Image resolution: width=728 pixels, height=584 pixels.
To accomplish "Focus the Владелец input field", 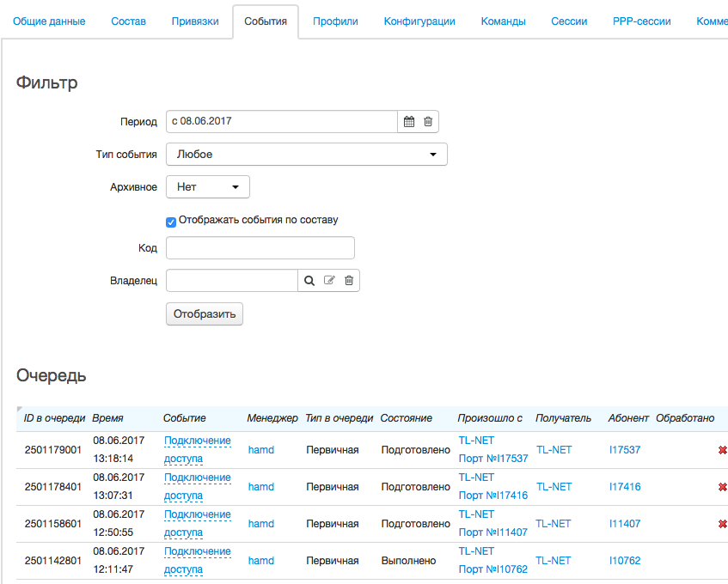I will pos(232,281).
